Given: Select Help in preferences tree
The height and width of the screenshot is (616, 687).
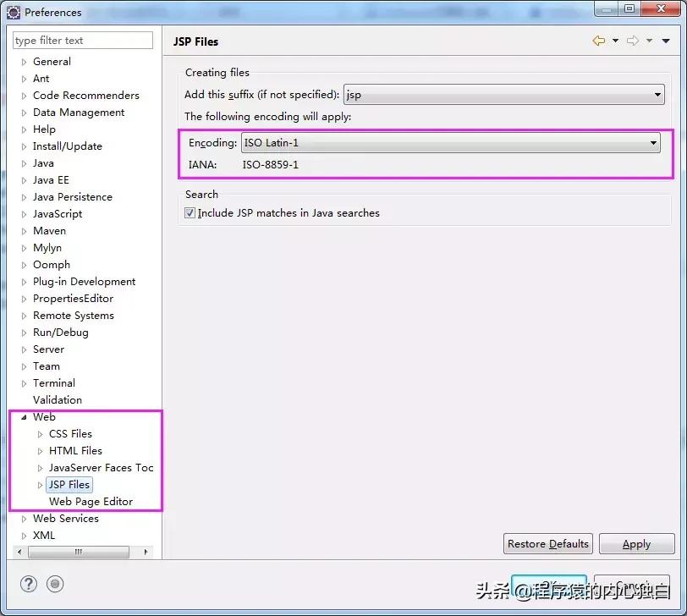Looking at the screenshot, I should click(44, 129).
